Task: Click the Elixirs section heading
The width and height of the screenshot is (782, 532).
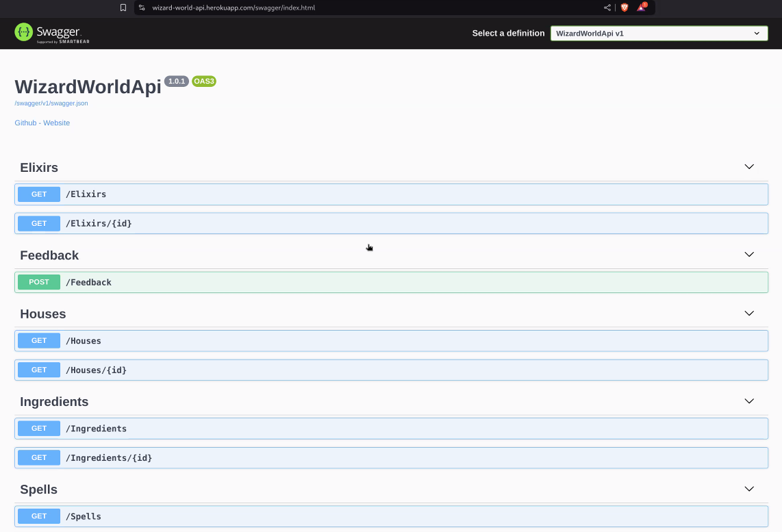Action: [39, 168]
